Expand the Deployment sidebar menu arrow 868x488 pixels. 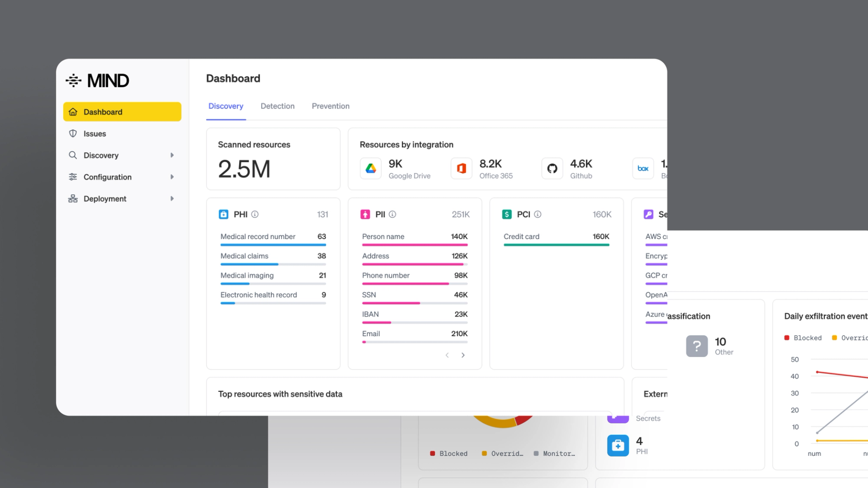[x=172, y=199]
